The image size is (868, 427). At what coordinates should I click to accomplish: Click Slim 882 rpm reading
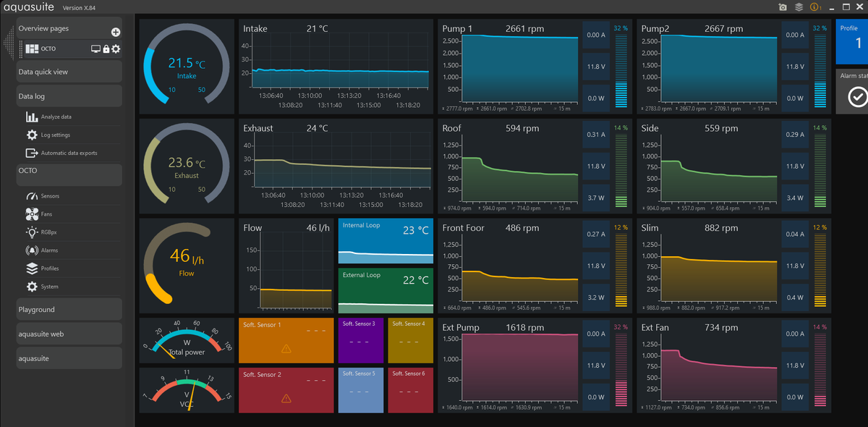point(721,227)
